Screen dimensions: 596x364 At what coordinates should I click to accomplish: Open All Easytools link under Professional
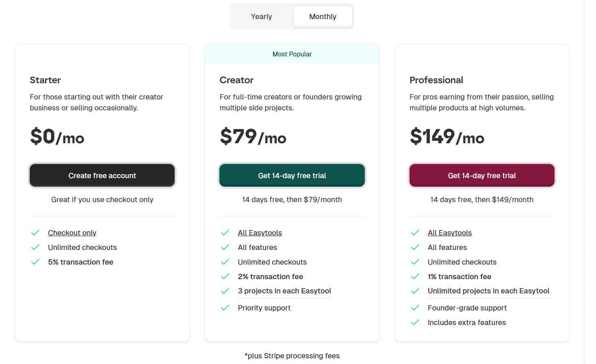[449, 233]
